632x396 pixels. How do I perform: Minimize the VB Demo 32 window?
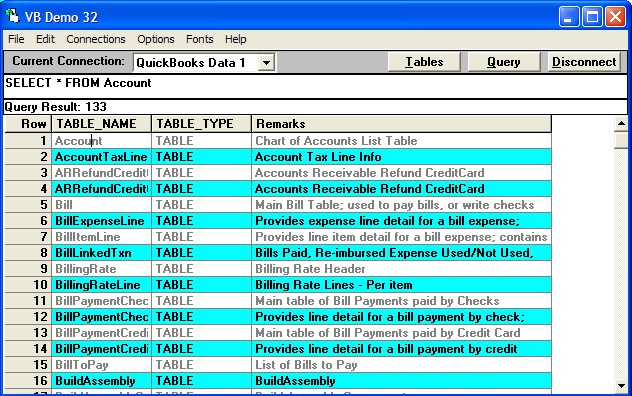(568, 17)
